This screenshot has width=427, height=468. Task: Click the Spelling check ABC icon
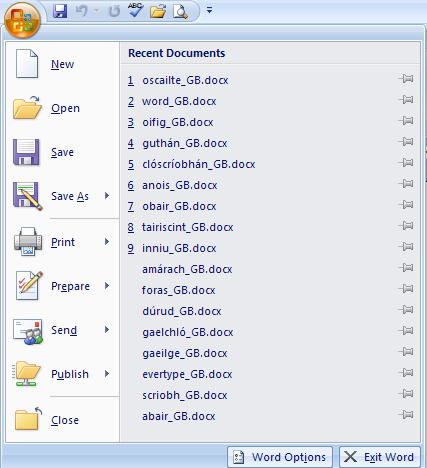(x=136, y=10)
